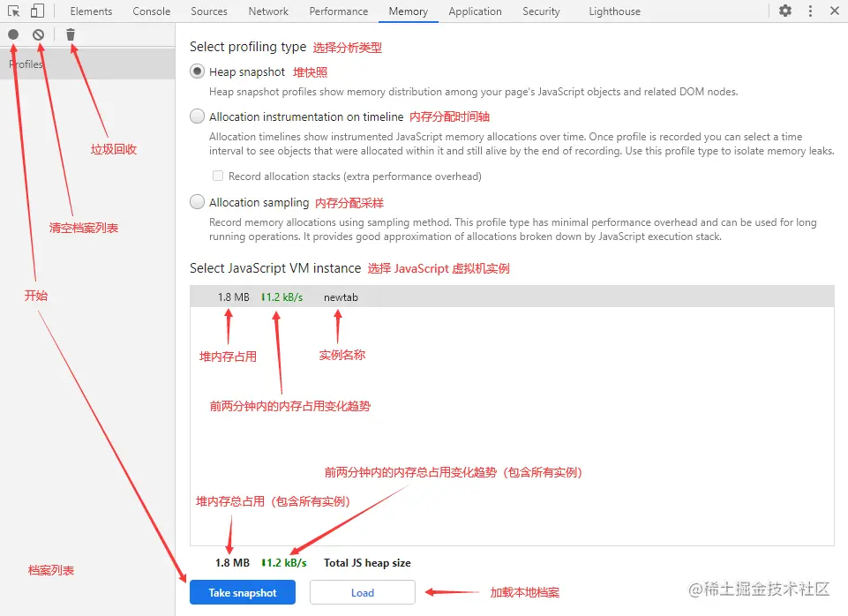This screenshot has height=616, width=848.
Task: Go to the Security tab
Action: tap(541, 11)
